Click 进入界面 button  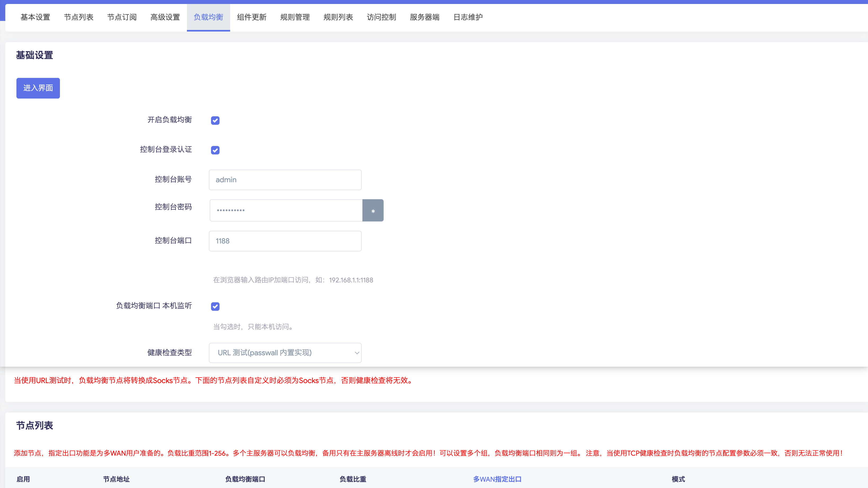pos(38,88)
